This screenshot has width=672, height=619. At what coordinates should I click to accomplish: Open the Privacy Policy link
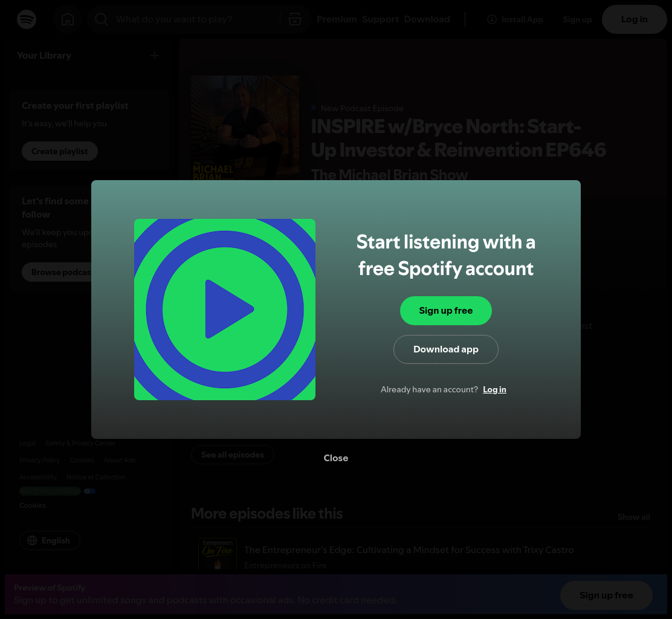[39, 460]
